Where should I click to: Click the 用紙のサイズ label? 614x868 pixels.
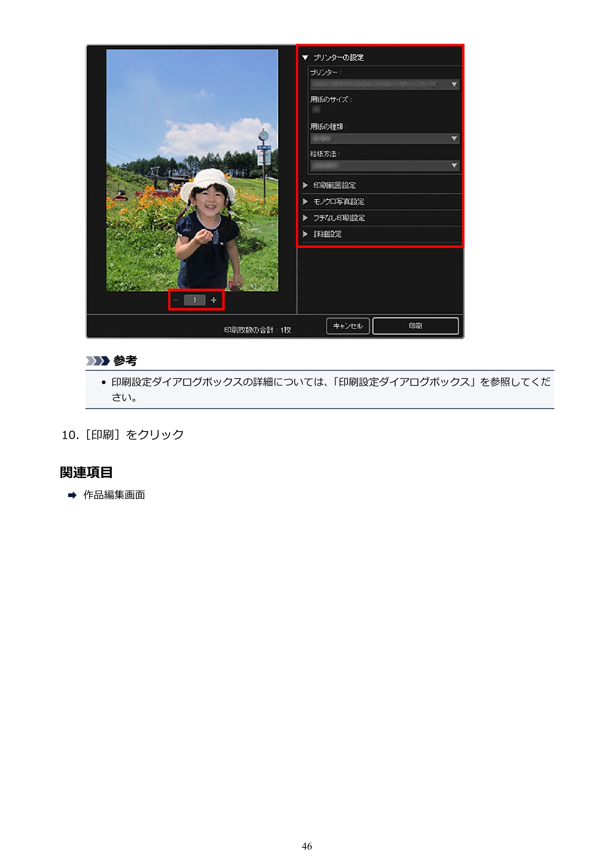click(331, 99)
